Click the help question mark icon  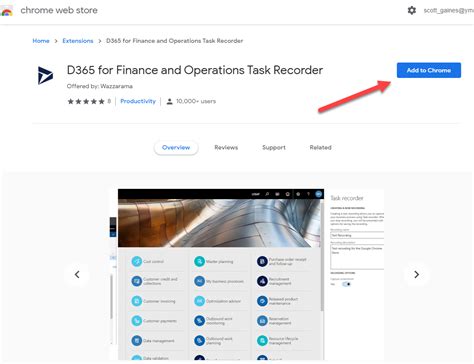308,194
